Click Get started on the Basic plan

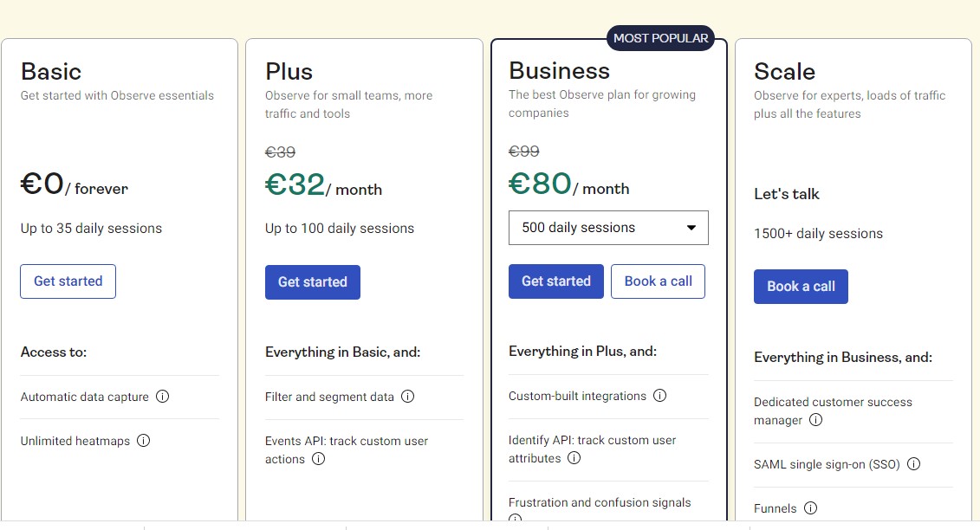pyautogui.click(x=68, y=281)
